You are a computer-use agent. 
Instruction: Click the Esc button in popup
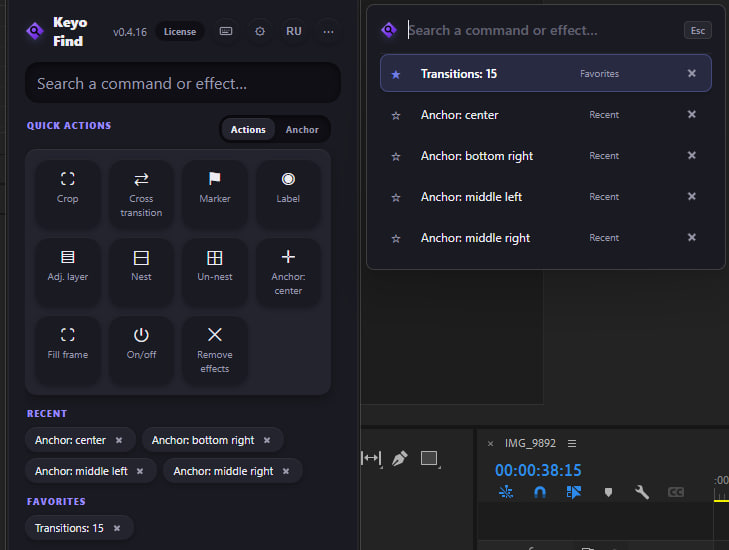click(x=697, y=31)
